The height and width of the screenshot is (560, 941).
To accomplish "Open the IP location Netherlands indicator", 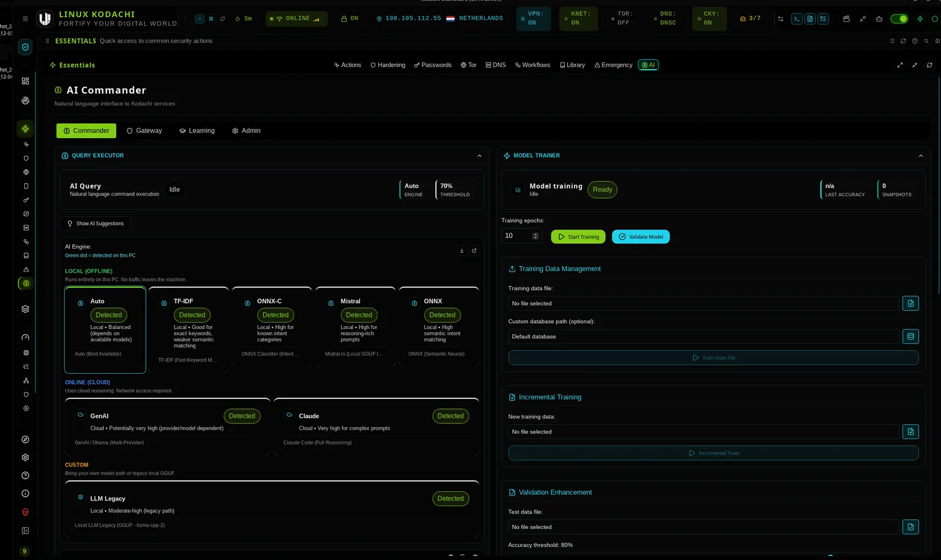I will tap(439, 19).
